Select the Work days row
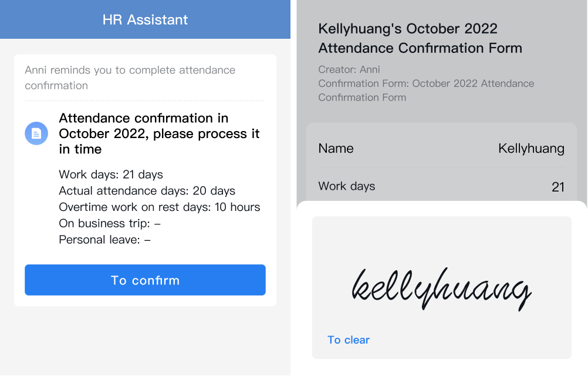This screenshot has height=376, width=588. click(441, 186)
